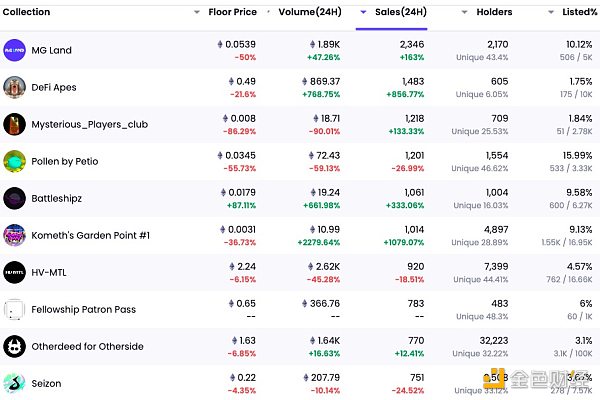Sort by Volume(24H) column header
This screenshot has height=400, width=600.
pos(307,12)
